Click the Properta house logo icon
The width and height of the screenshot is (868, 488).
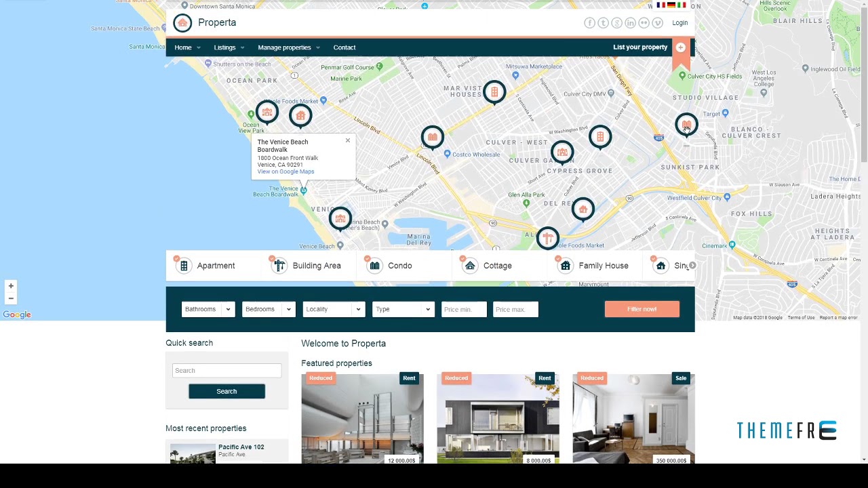(182, 23)
